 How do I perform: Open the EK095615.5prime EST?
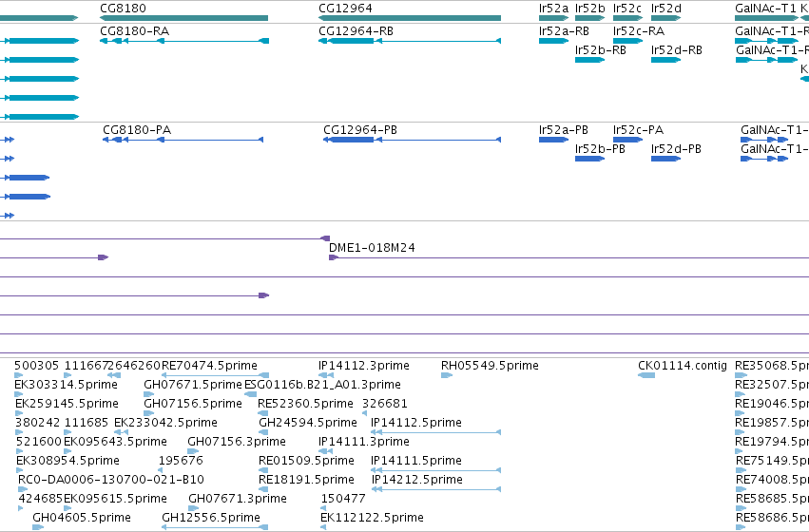67,509
